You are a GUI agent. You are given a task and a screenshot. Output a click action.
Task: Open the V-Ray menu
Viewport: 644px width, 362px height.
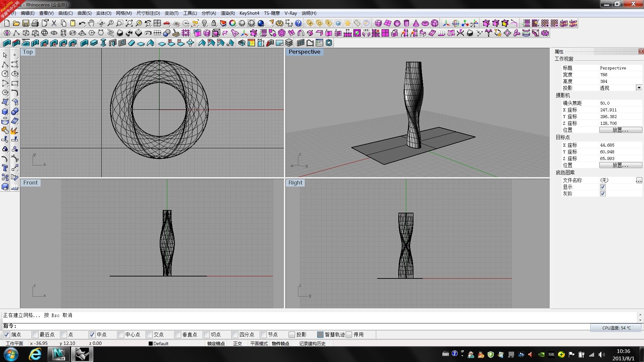coord(291,13)
